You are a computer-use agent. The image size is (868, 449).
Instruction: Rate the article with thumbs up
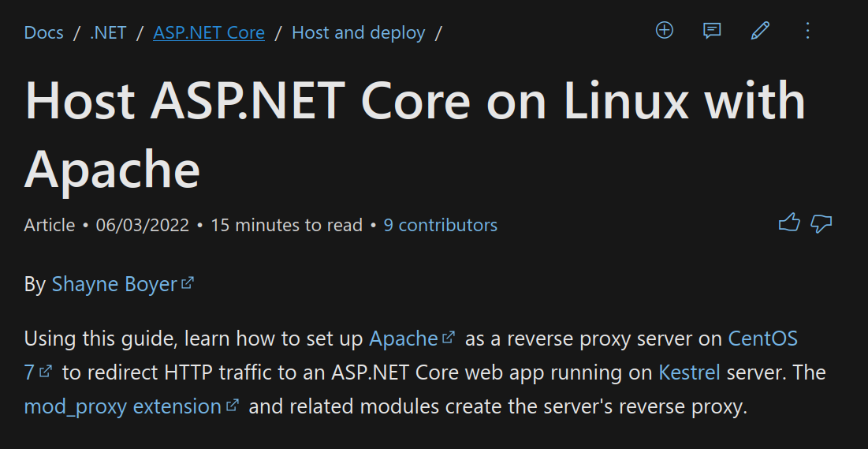click(x=789, y=223)
